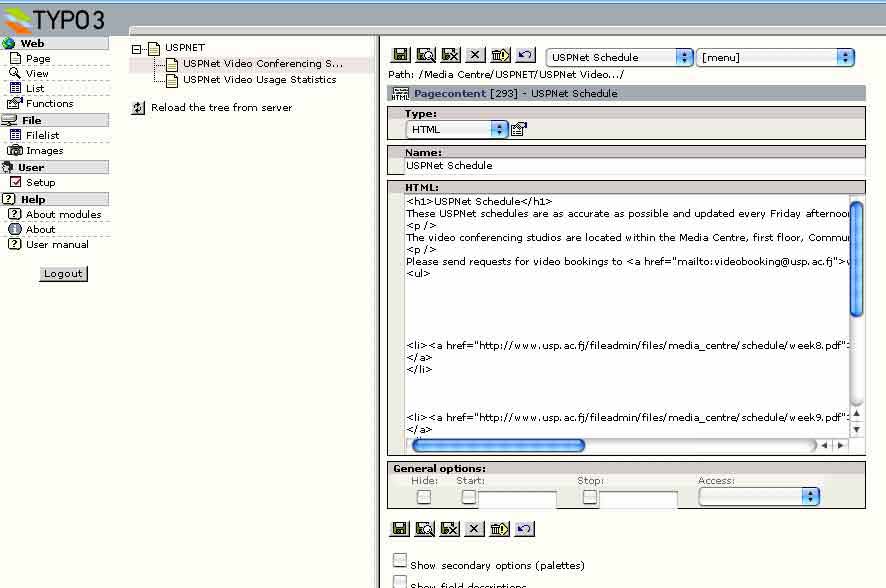Select USPNet Video Conferencing S... page
This screenshot has width=886, height=588.
[x=263, y=64]
